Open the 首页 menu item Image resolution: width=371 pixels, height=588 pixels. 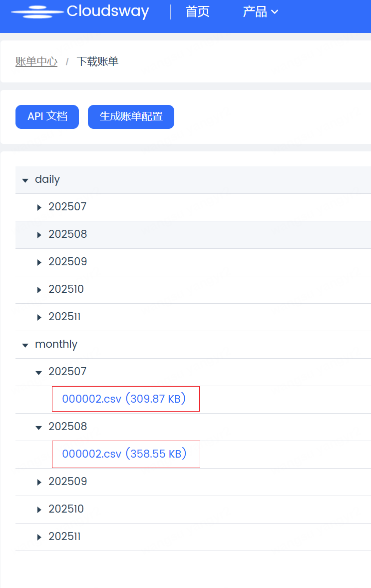point(198,11)
